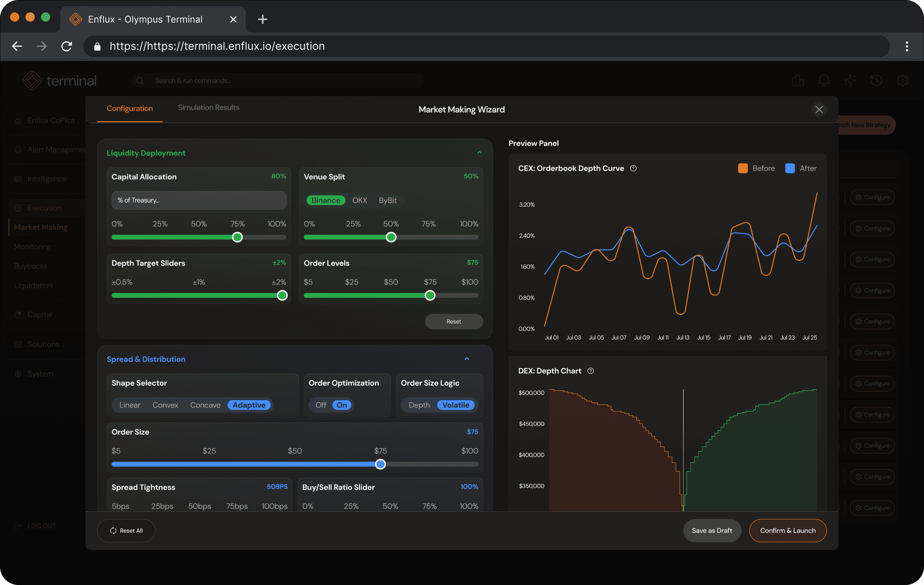The height and width of the screenshot is (585, 924).
Task: Reload the page with browser refresh icon
Action: coord(67,46)
